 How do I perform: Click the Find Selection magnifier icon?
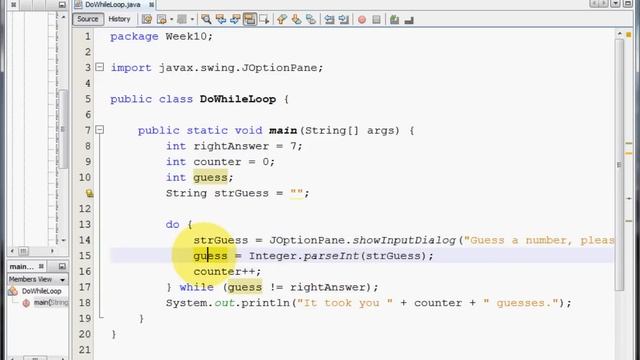tap(206, 19)
